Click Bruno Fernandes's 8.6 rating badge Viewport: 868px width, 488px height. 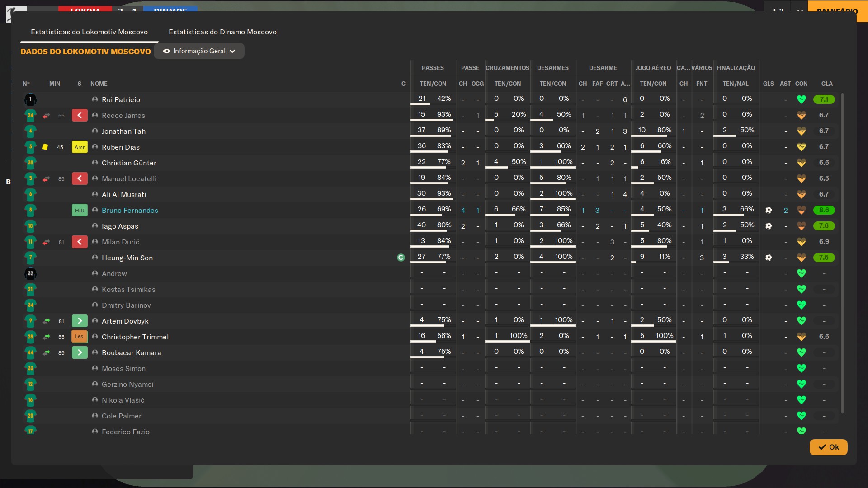click(824, 210)
